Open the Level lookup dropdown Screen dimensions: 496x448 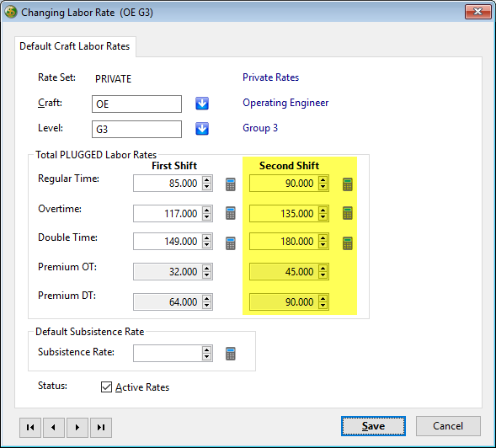point(202,129)
